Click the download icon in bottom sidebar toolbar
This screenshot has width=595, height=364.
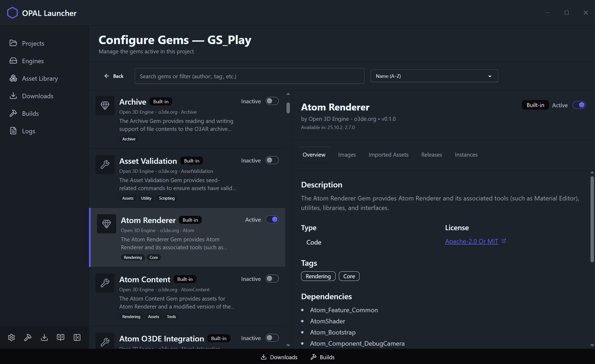click(x=44, y=337)
